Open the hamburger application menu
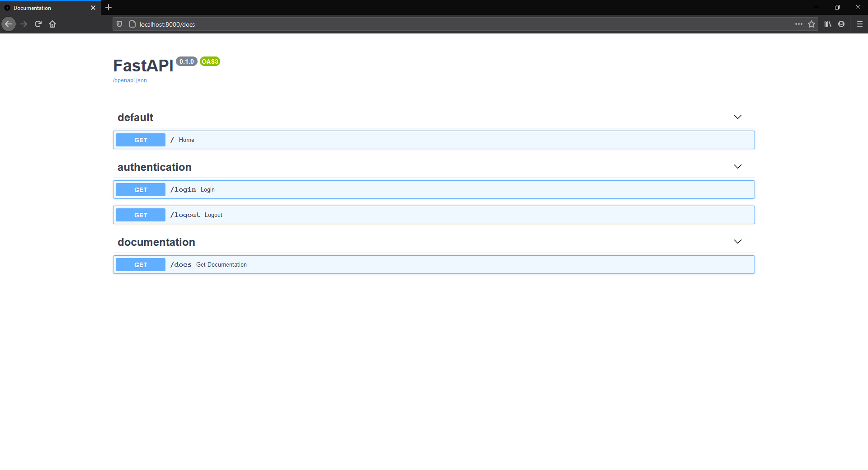This screenshot has width=868, height=470. click(x=860, y=24)
